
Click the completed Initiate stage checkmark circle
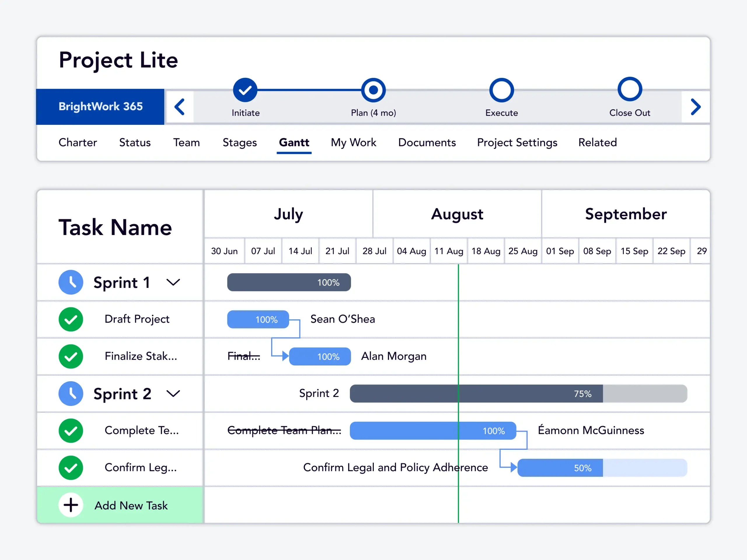[245, 90]
